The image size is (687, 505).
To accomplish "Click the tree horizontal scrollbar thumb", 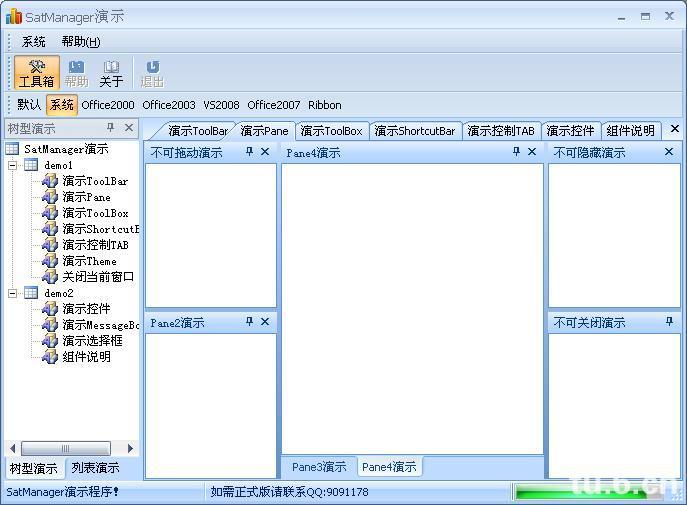I will click(x=66, y=448).
